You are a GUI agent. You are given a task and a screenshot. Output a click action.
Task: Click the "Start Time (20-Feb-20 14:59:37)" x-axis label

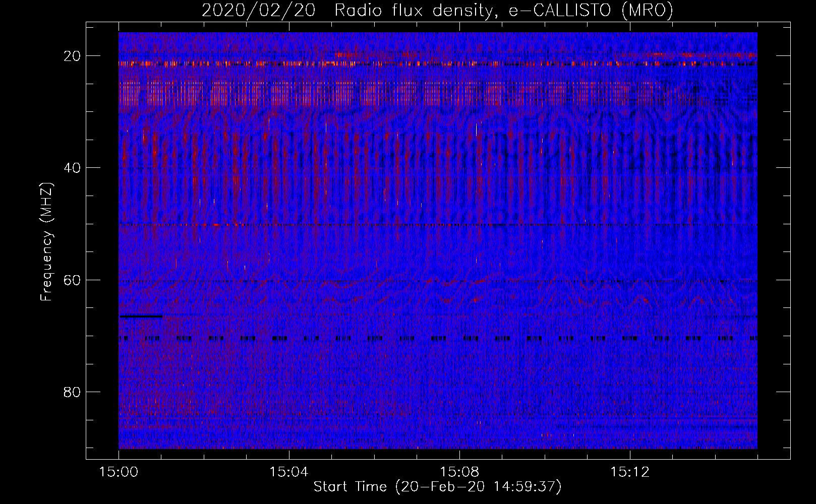pyautogui.click(x=437, y=487)
